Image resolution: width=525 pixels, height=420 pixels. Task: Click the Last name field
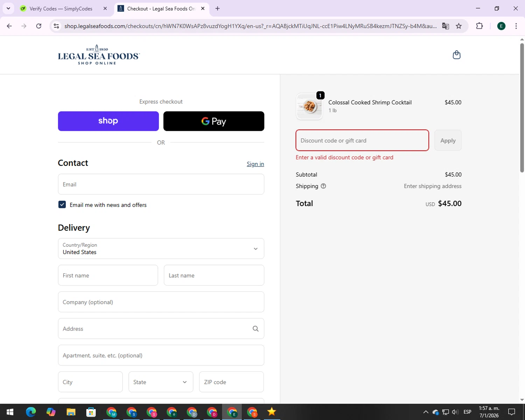(x=214, y=275)
